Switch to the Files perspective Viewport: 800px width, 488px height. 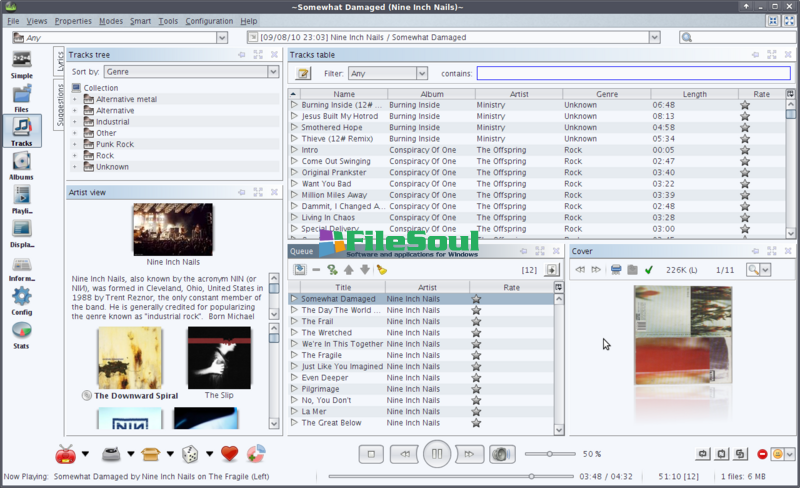click(x=21, y=96)
